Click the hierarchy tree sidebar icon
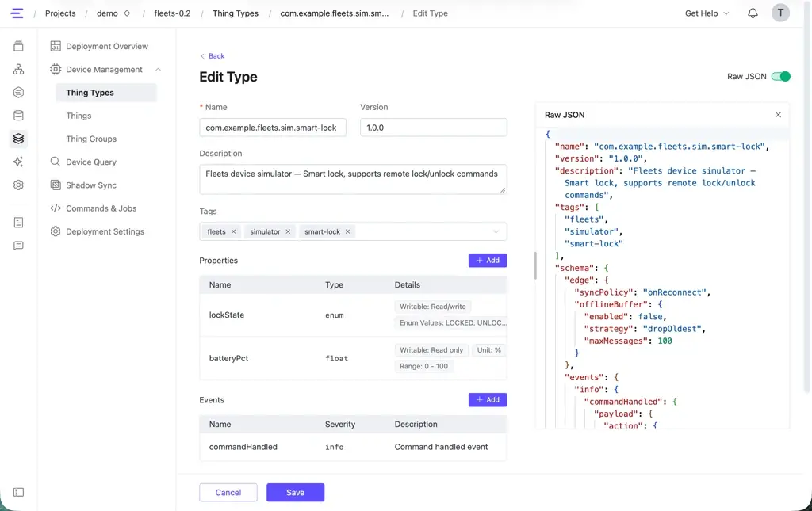 pos(19,69)
